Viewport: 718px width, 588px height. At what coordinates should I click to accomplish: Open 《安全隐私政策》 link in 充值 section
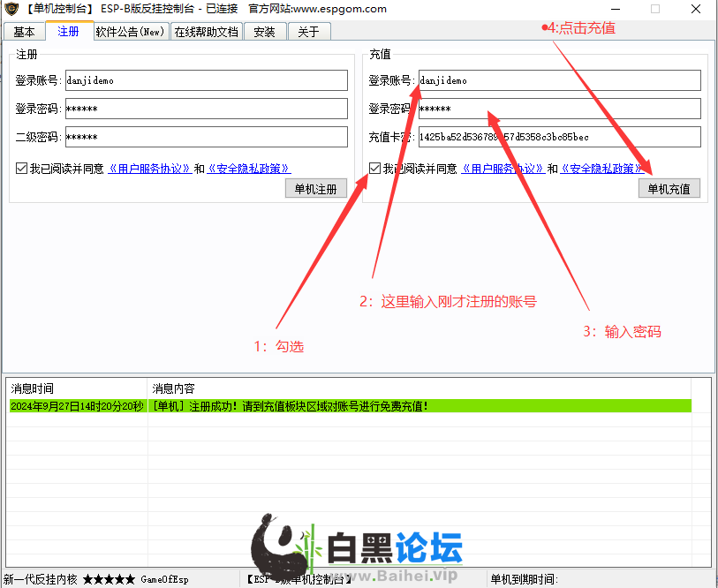(602, 169)
